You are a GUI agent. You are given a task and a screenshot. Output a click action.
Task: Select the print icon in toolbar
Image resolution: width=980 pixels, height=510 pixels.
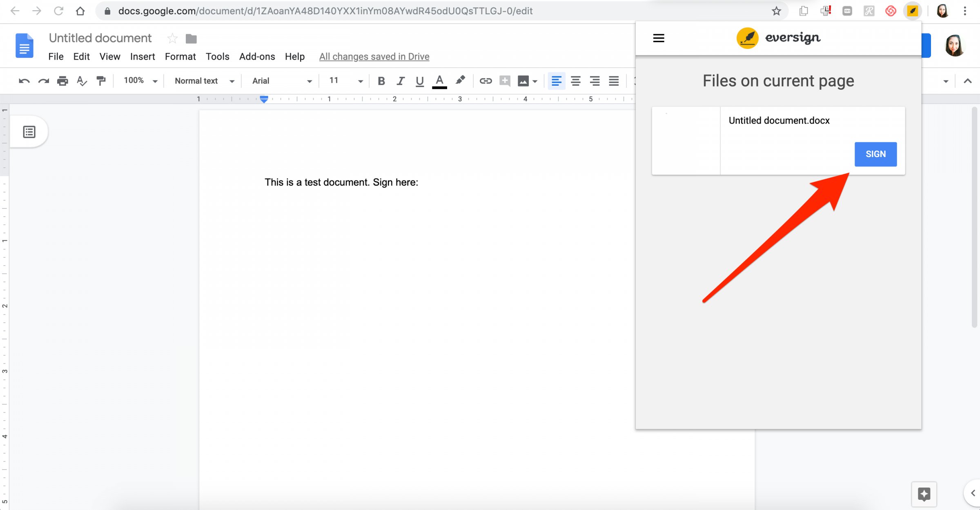[62, 81]
